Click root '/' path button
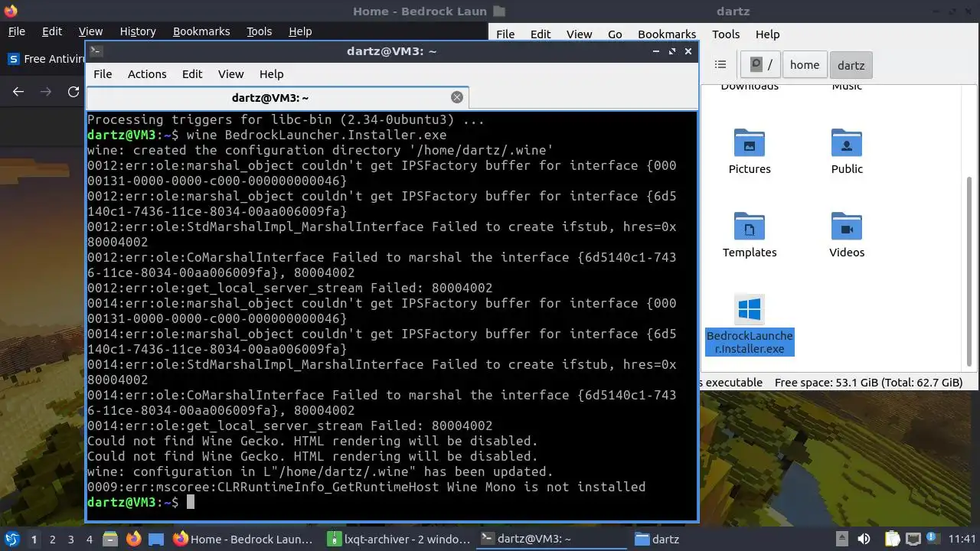This screenshot has width=980, height=551. click(762, 65)
